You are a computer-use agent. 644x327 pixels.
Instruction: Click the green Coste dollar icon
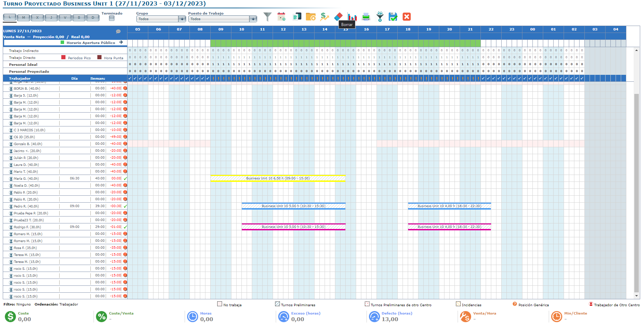10,317
